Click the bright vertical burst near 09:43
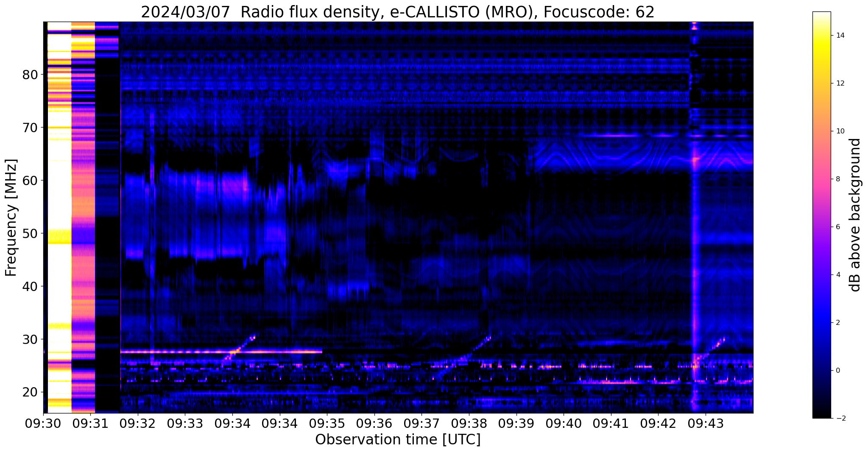The width and height of the screenshot is (868, 452). [695, 217]
